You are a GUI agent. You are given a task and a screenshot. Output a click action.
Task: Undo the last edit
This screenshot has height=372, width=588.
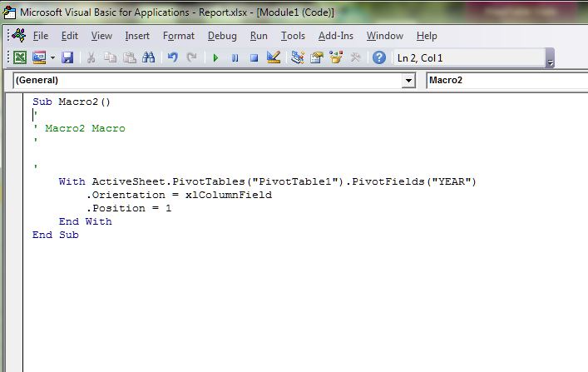point(172,57)
